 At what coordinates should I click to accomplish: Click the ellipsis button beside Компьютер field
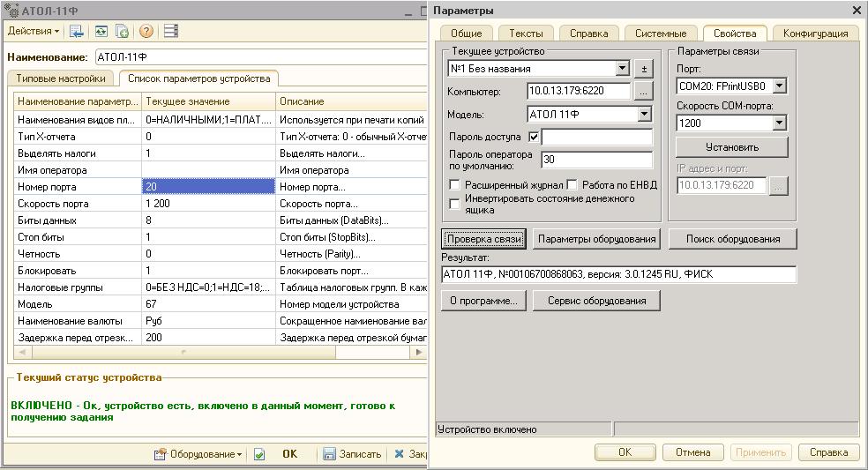pos(643,92)
